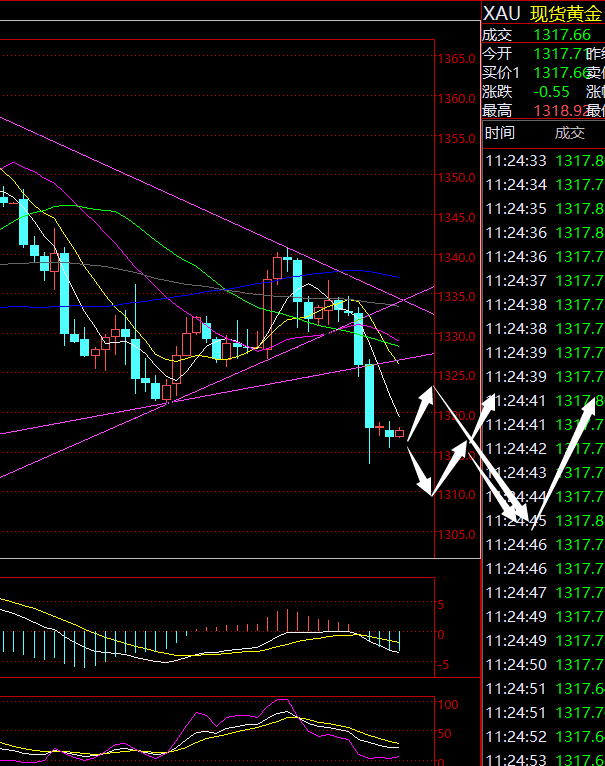Click the 成交 column header in tick list

click(569, 133)
